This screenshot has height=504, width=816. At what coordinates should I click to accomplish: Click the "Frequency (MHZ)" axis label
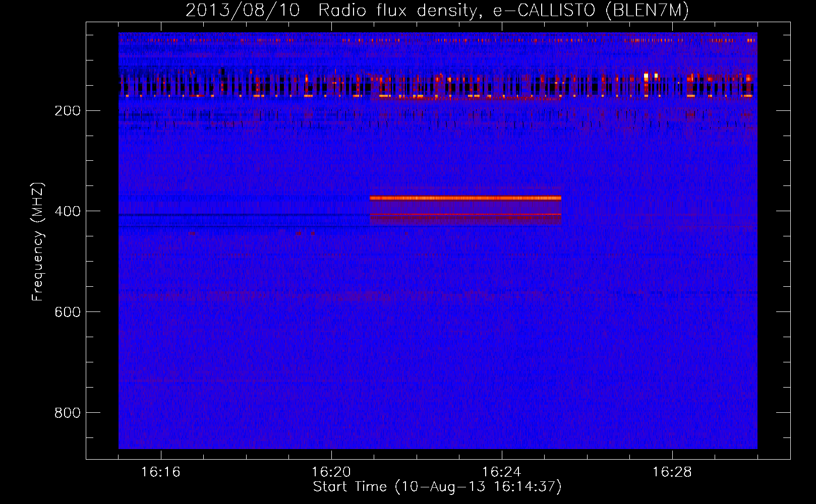38,241
